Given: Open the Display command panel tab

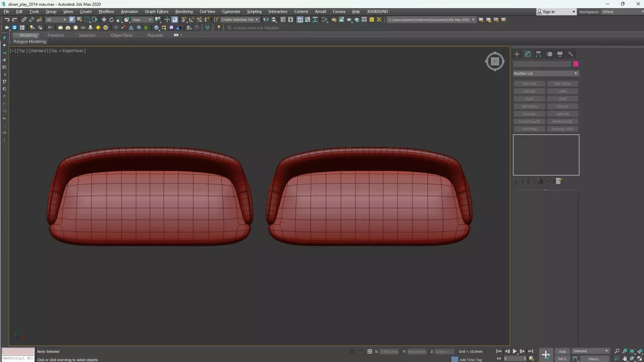Looking at the screenshot, I should coord(560,54).
